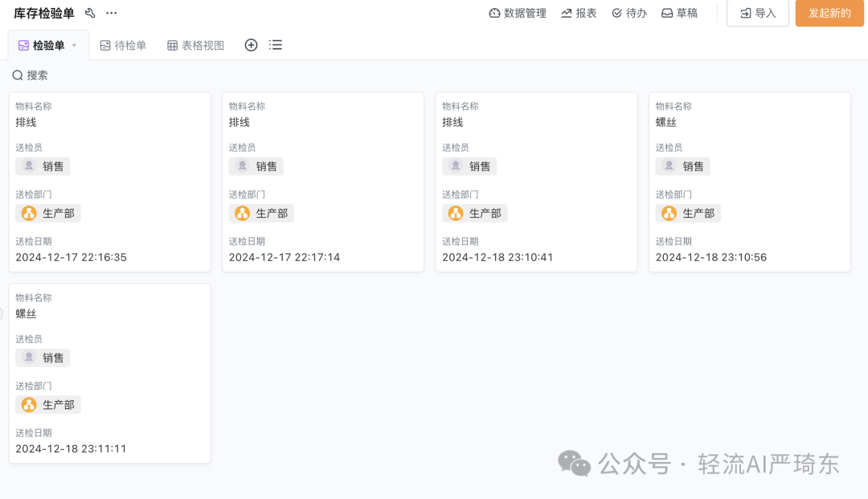Open 草稿 drafts
The width and height of the screenshot is (868, 499).
pos(679,13)
